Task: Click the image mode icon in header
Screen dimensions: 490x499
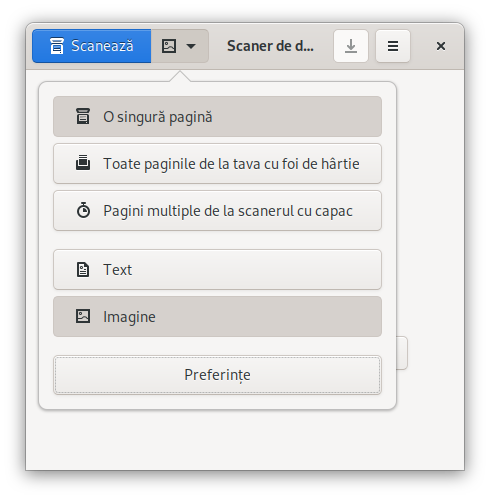Action: pos(169,46)
